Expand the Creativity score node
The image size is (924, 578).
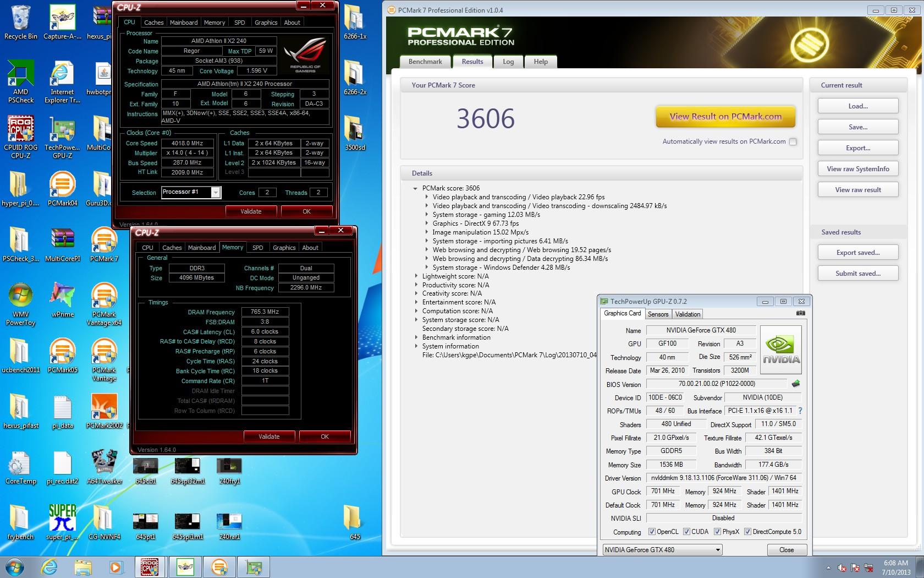(416, 293)
